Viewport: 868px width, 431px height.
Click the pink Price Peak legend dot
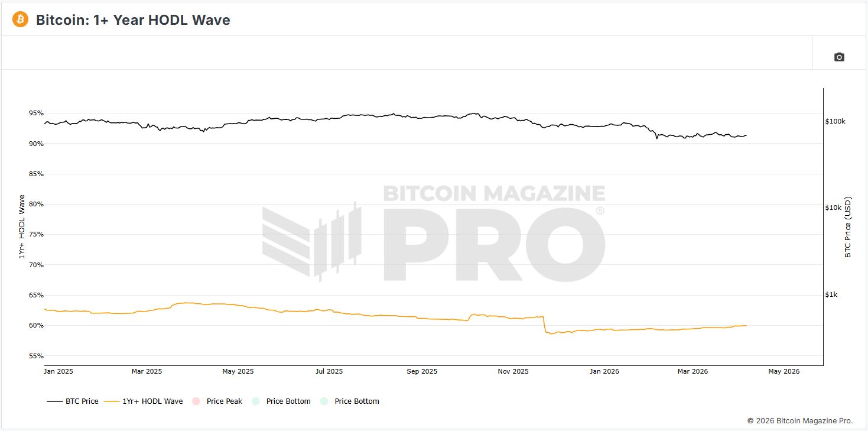tap(196, 401)
